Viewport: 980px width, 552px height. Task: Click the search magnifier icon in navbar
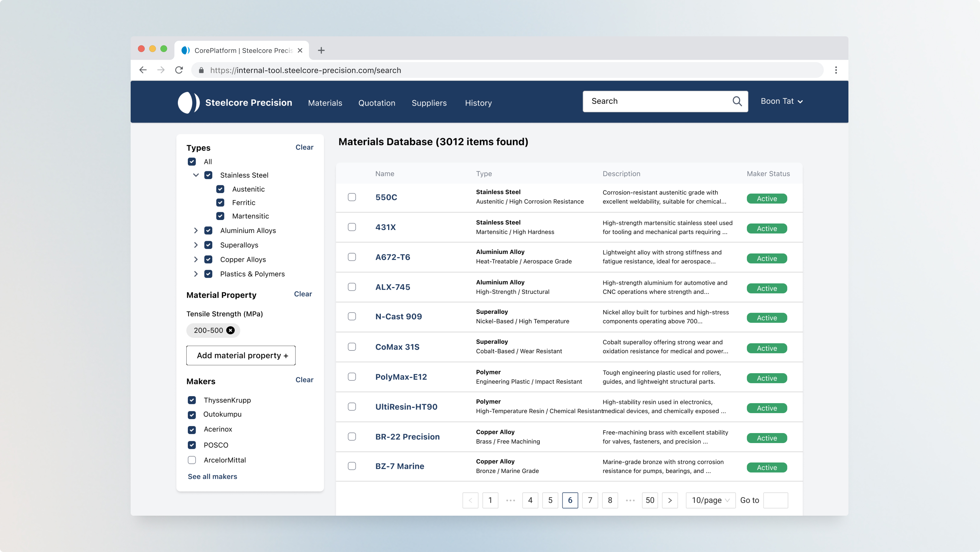(737, 101)
